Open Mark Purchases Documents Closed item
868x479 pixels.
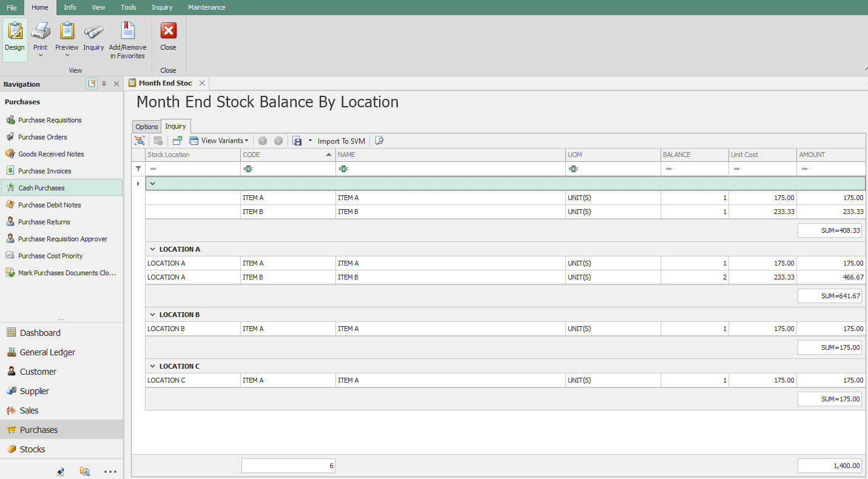click(61, 273)
